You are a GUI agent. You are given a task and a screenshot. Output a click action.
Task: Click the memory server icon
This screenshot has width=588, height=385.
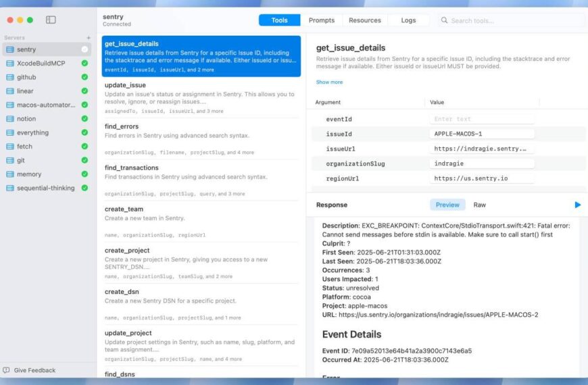pyautogui.click(x=10, y=174)
